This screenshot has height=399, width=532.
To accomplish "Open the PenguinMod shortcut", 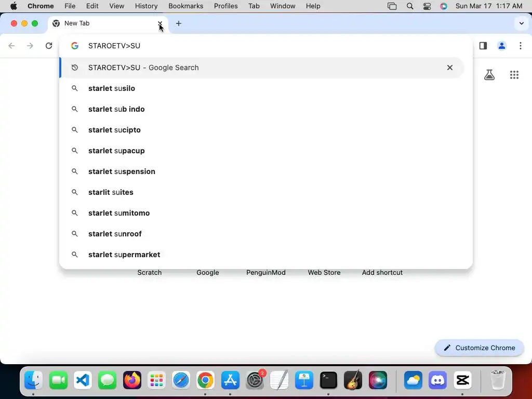I will pyautogui.click(x=266, y=272).
